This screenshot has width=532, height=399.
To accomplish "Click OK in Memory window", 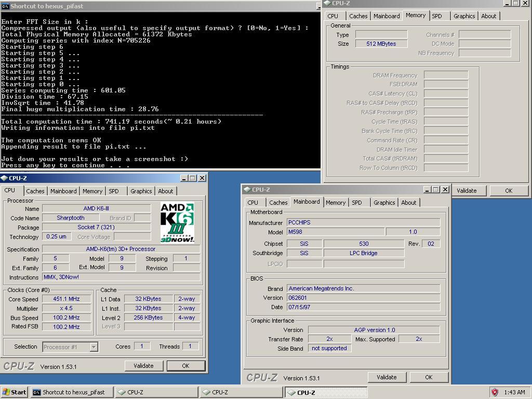I will (x=509, y=191).
